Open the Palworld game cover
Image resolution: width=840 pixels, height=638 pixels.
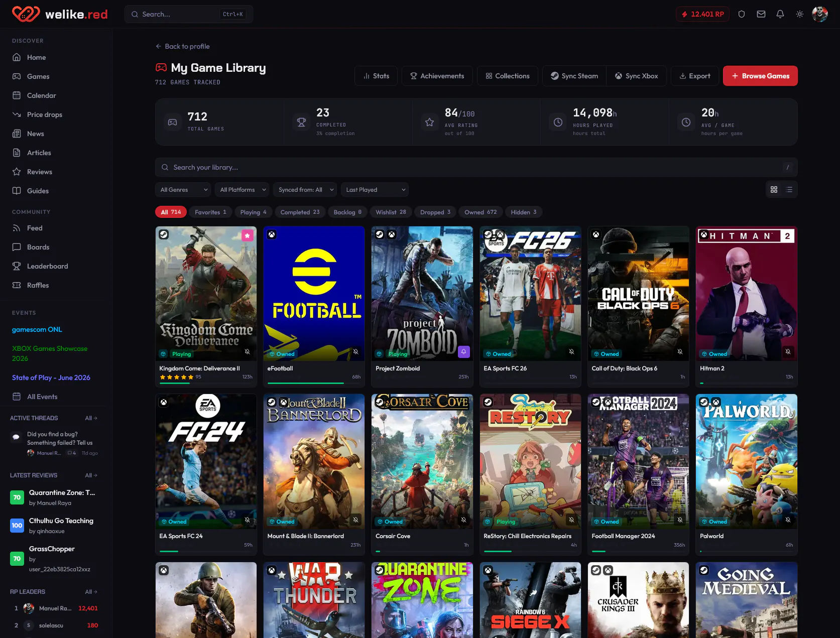click(x=747, y=461)
